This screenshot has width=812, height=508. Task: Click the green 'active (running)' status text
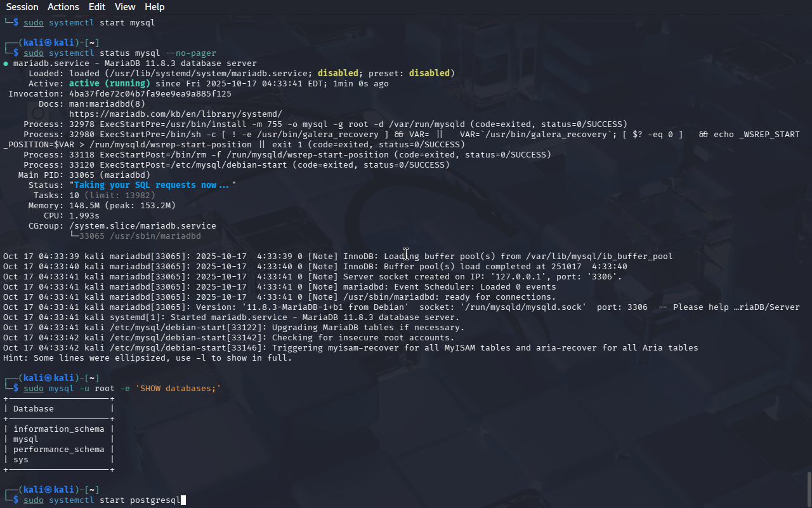[109, 84]
